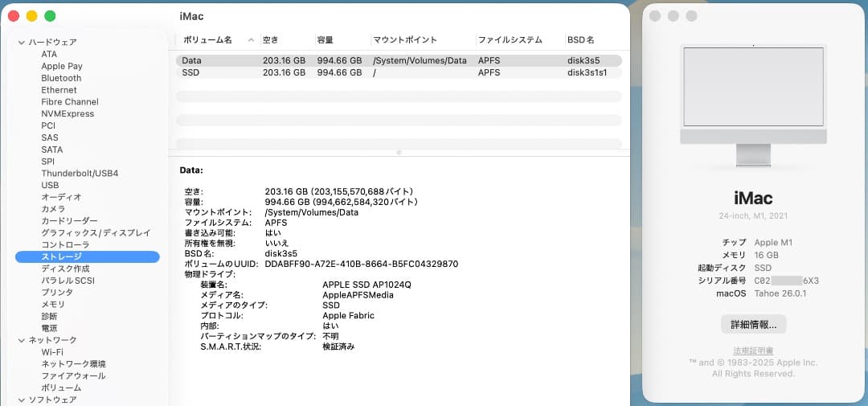
Task: Select 診断 in the sidebar
Action: [49, 316]
